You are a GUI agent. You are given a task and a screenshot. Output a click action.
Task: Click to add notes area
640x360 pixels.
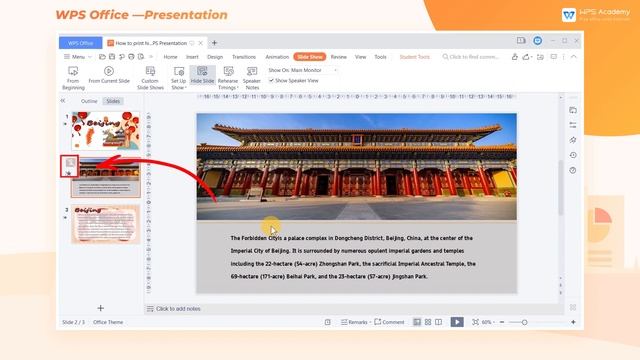(178, 309)
